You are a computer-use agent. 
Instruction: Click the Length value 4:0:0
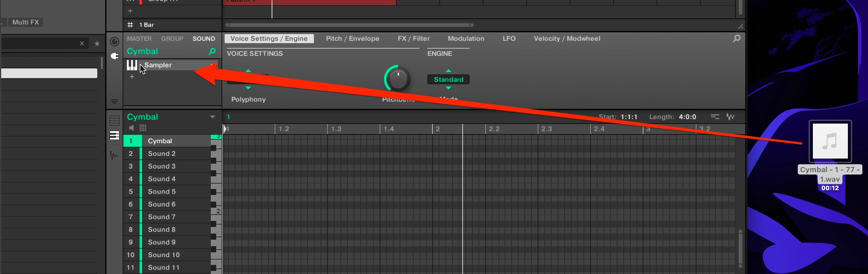pos(687,117)
